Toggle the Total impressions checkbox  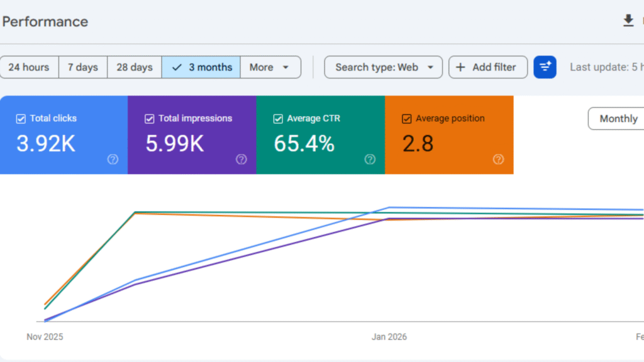coord(150,119)
